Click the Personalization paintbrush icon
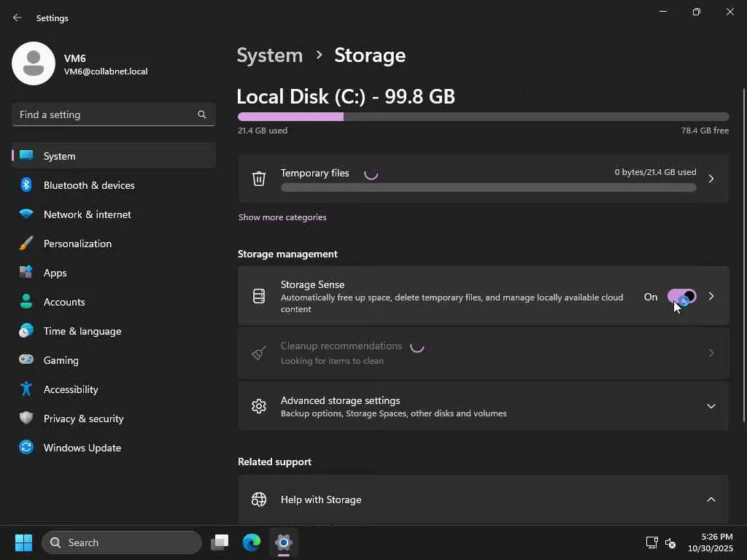Viewport: 747px width, 560px height. [26, 244]
